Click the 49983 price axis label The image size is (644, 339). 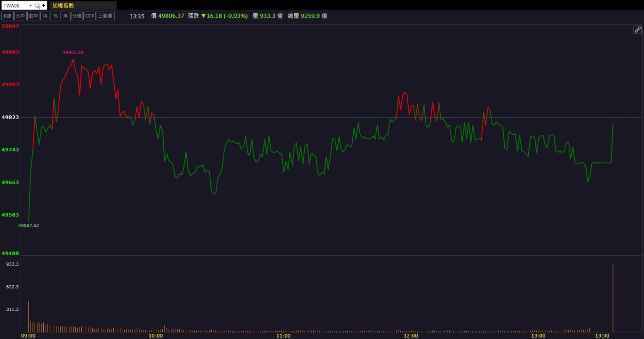[x=10, y=52]
